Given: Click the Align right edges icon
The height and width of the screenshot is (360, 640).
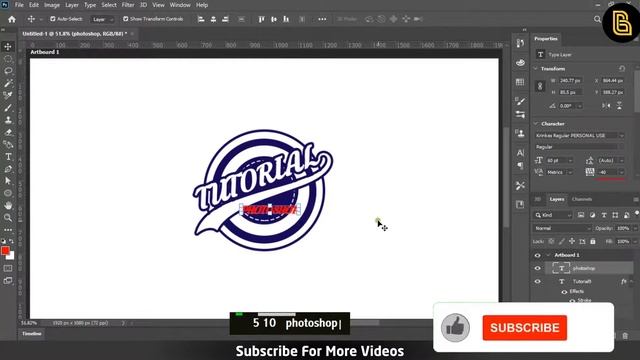Looking at the screenshot, I should pyautogui.click(x=225, y=19).
